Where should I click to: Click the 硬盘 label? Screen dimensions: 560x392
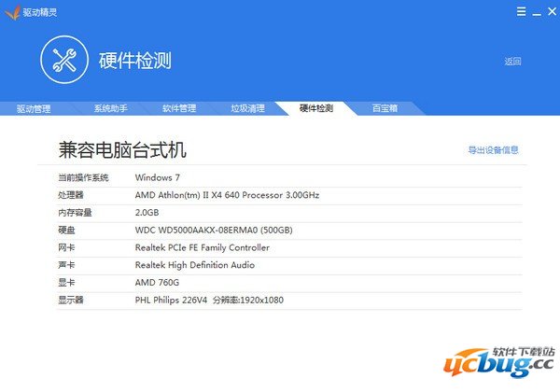[66, 230]
